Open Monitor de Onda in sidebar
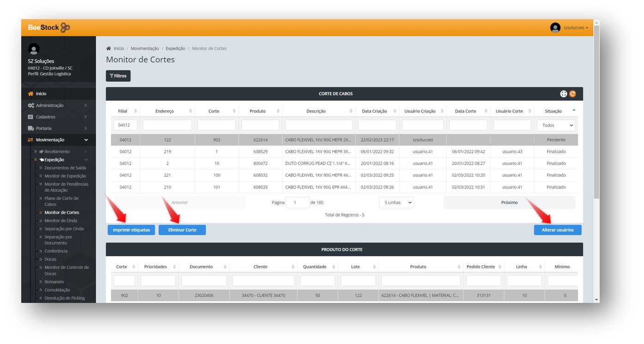The height and width of the screenshot is (344, 644). coord(61,221)
